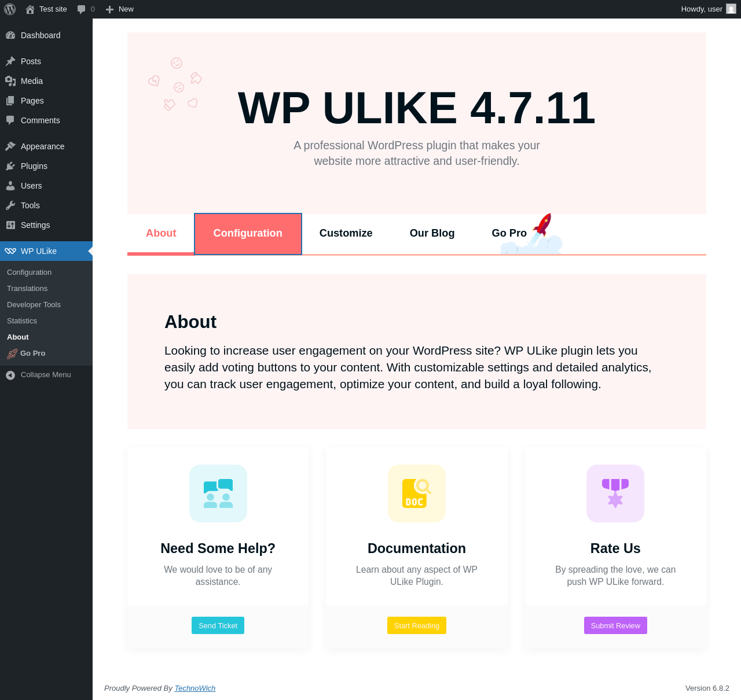Click the Users person icon
Image resolution: width=741 pixels, height=700 pixels.
click(10, 186)
